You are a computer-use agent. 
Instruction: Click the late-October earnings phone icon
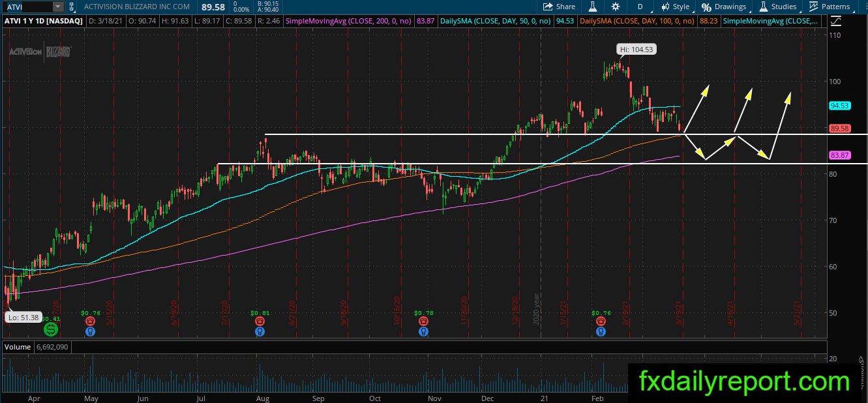click(x=424, y=321)
